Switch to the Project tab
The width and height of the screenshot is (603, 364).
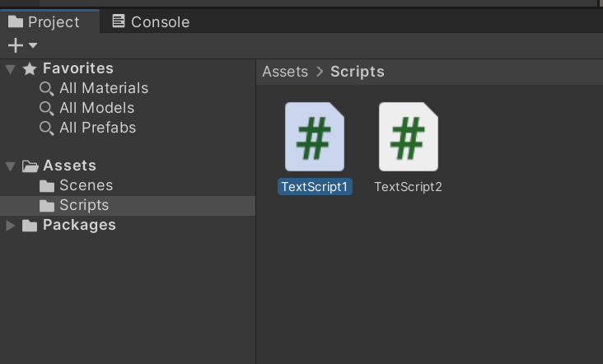(44, 22)
